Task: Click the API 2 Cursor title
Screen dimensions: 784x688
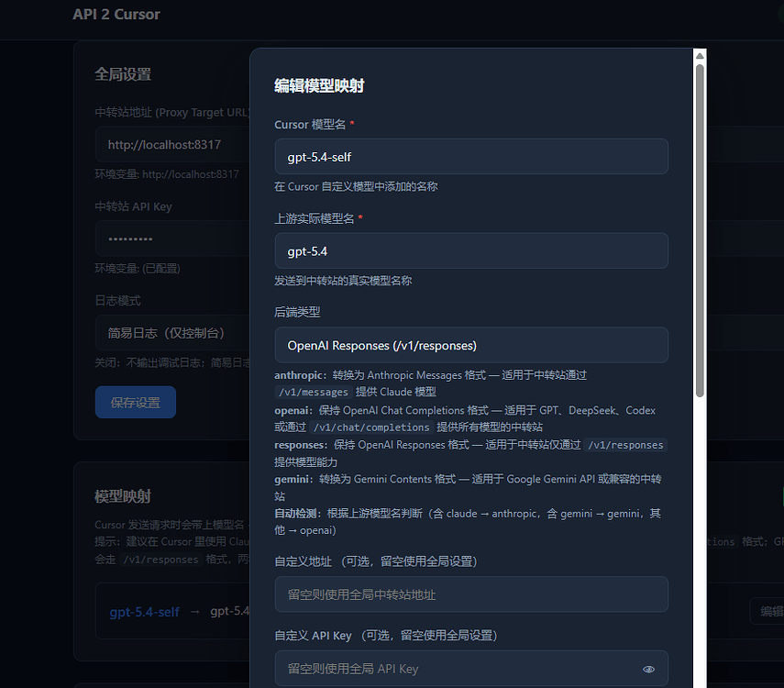Action: click(116, 15)
